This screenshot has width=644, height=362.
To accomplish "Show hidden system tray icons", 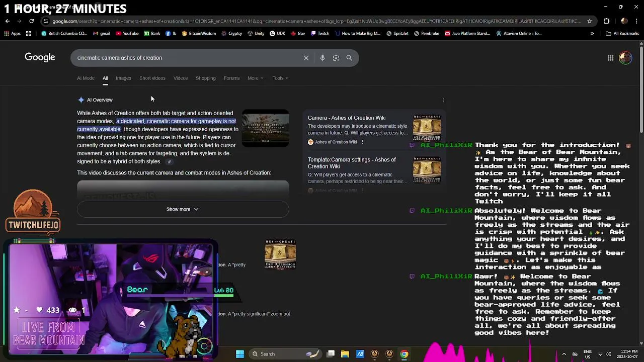I will pyautogui.click(x=563, y=354).
